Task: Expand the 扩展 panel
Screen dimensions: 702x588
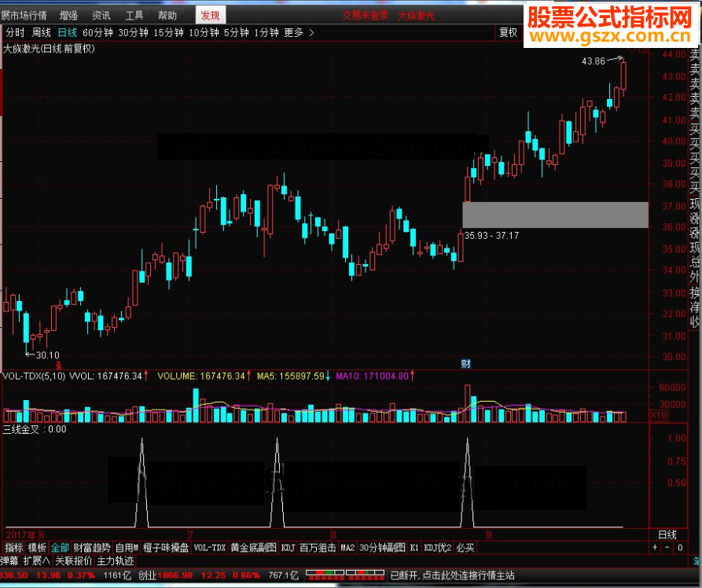Action: (x=37, y=561)
